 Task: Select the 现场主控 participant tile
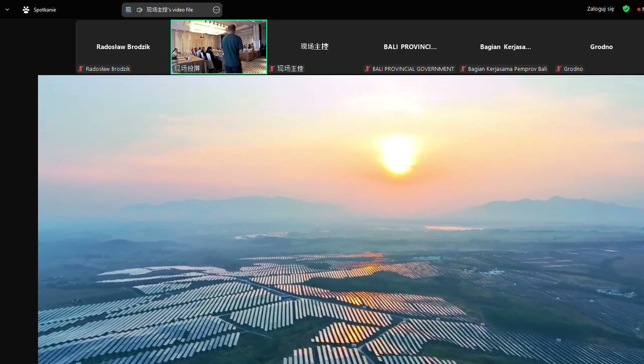coord(315,47)
